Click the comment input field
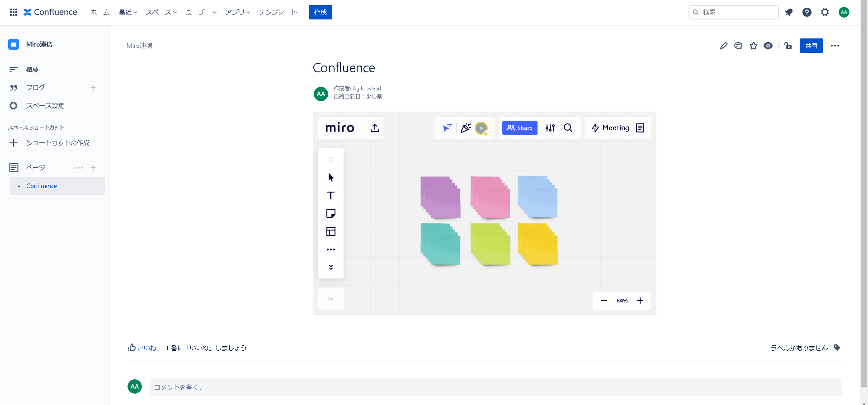Viewport: 868px width, 405px height. pyautogui.click(x=495, y=387)
